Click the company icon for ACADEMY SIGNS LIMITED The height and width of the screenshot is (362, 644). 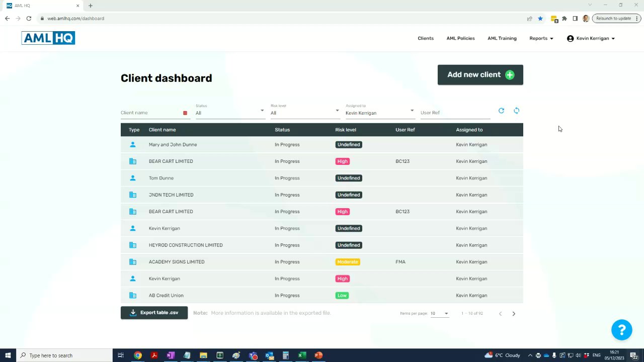click(133, 262)
